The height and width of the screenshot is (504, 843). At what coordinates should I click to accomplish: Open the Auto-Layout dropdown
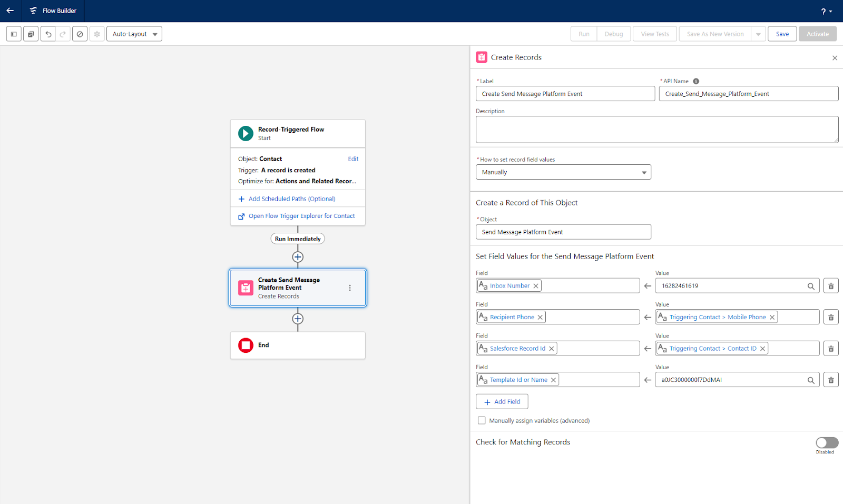(134, 34)
